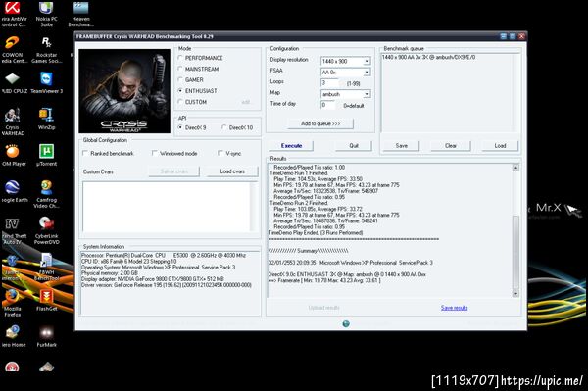
Task: Click Add to queue button
Action: pos(320,123)
